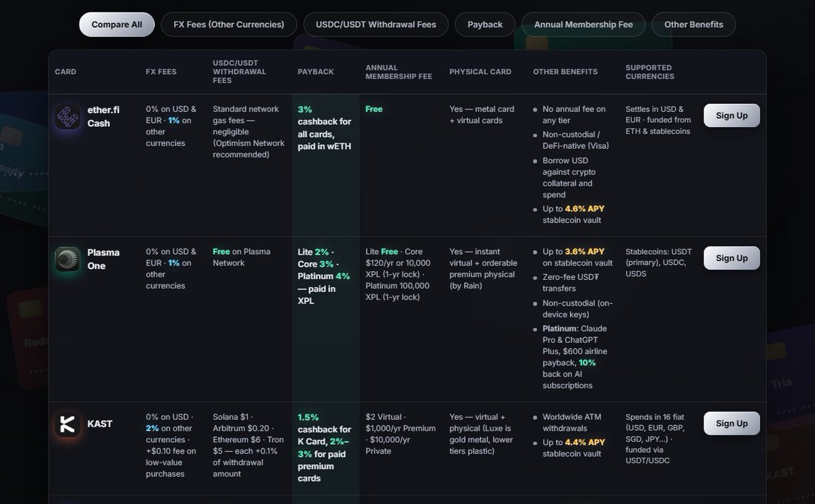Click KAST '0% on USD · 2% on other' cell

point(171,446)
